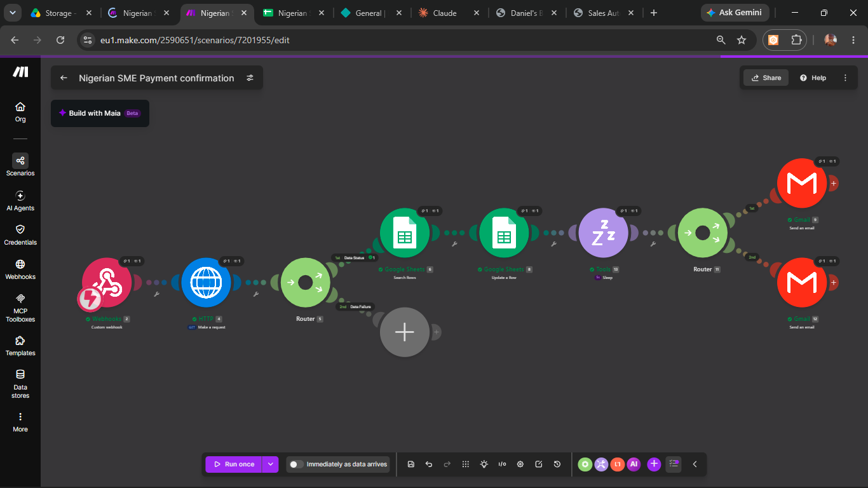
Task: Undo the last change
Action: coord(429,464)
